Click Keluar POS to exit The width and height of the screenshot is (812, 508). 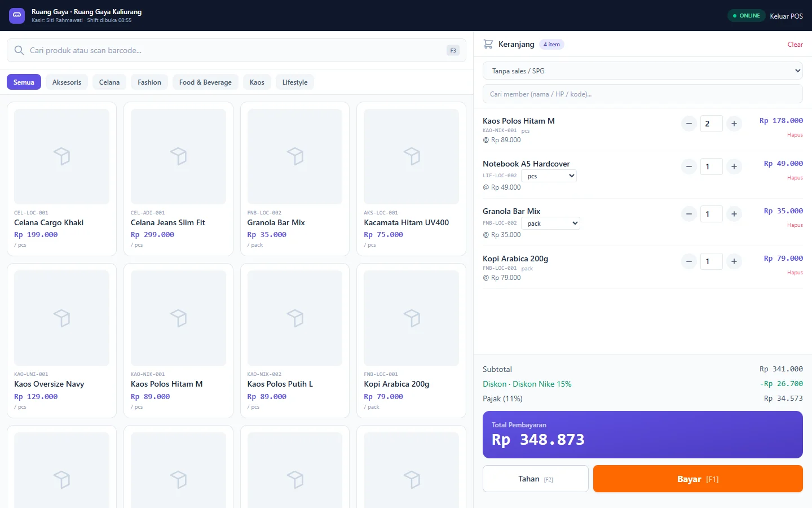pos(787,16)
